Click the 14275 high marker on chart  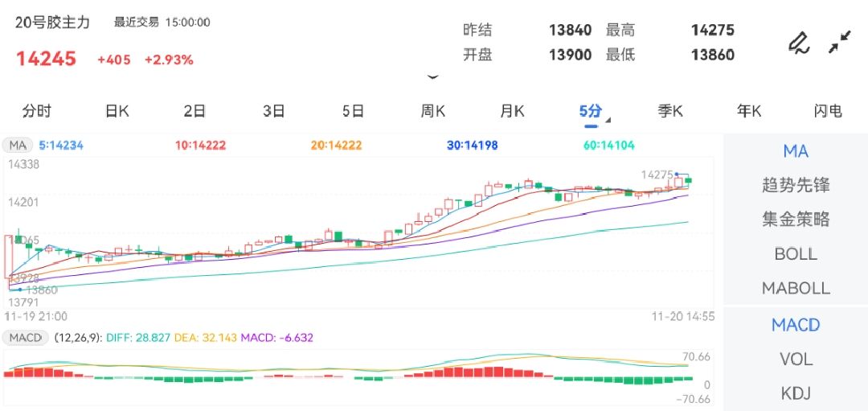(657, 175)
